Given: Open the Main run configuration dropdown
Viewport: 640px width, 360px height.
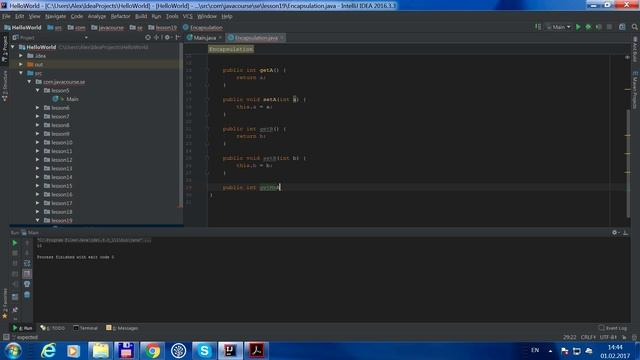Looking at the screenshot, I should click(558, 27).
